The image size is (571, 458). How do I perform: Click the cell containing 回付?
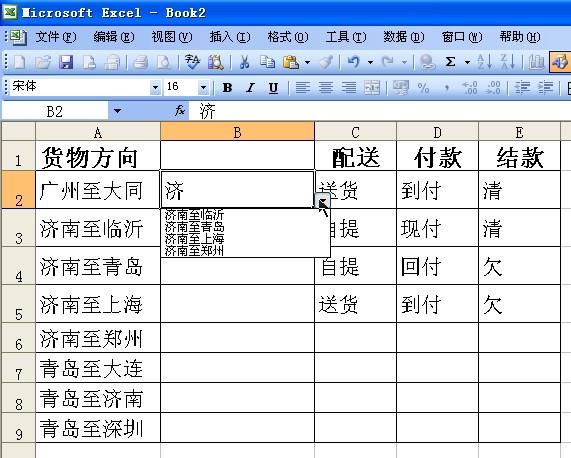point(437,266)
